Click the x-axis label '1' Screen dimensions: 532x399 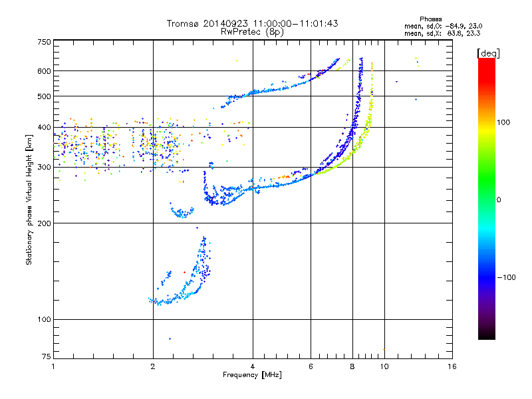click(x=53, y=366)
